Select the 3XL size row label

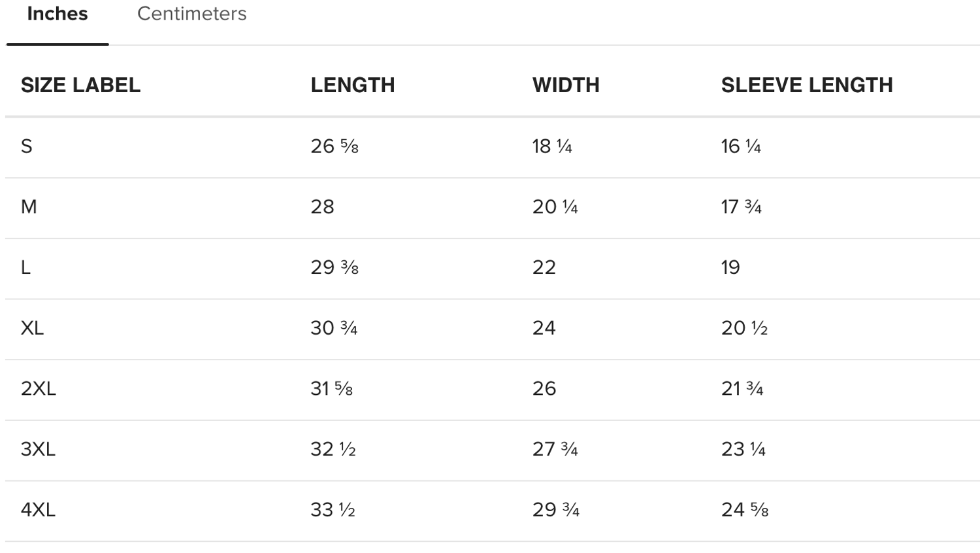pos(38,449)
